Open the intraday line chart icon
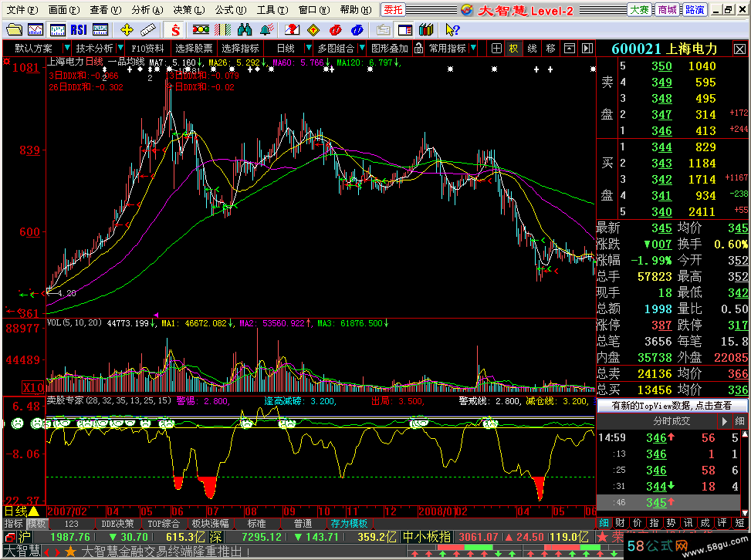Viewport: 751px width, 560px height. 36,30
